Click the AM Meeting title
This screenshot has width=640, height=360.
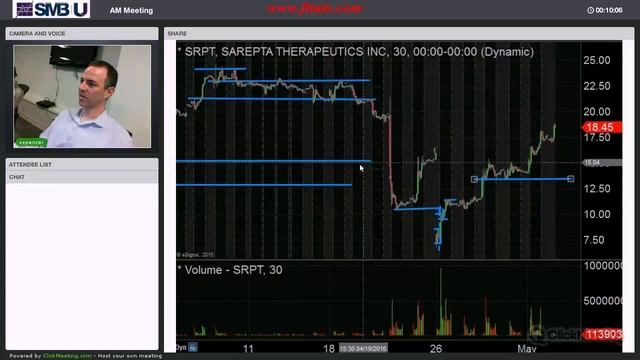(131, 11)
